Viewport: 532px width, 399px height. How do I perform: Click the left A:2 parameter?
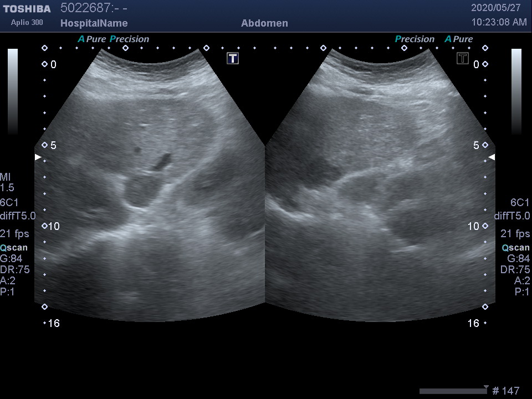[x=8, y=280]
